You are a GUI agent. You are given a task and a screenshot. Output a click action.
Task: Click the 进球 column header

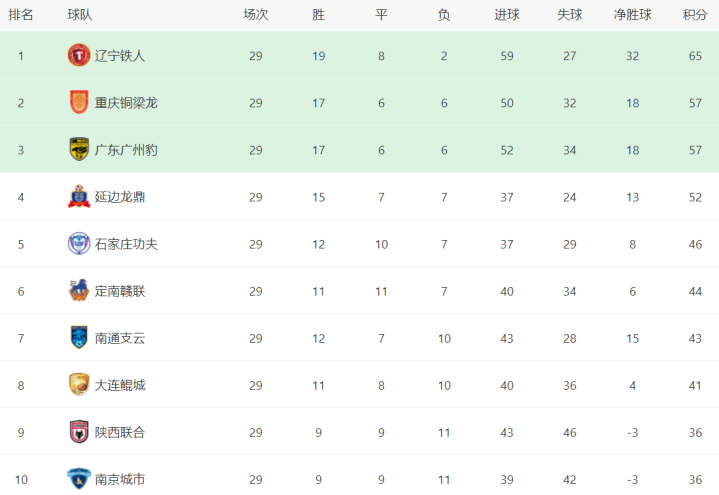[506, 15]
